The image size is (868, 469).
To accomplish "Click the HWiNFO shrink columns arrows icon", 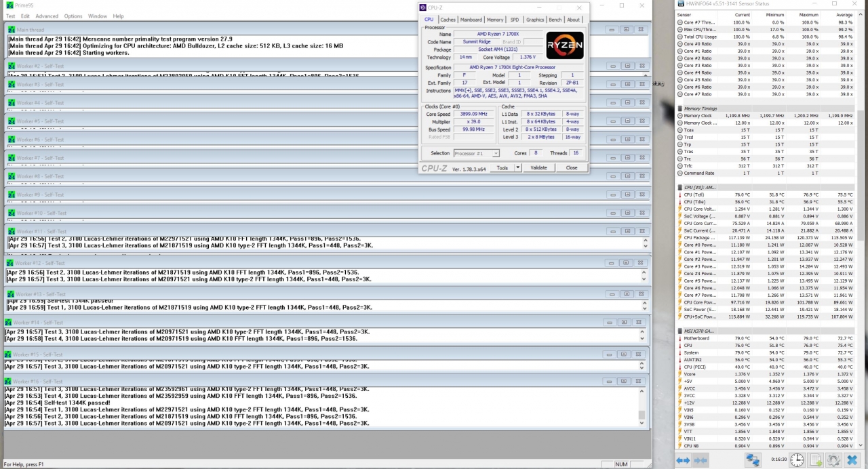I will coord(701,460).
